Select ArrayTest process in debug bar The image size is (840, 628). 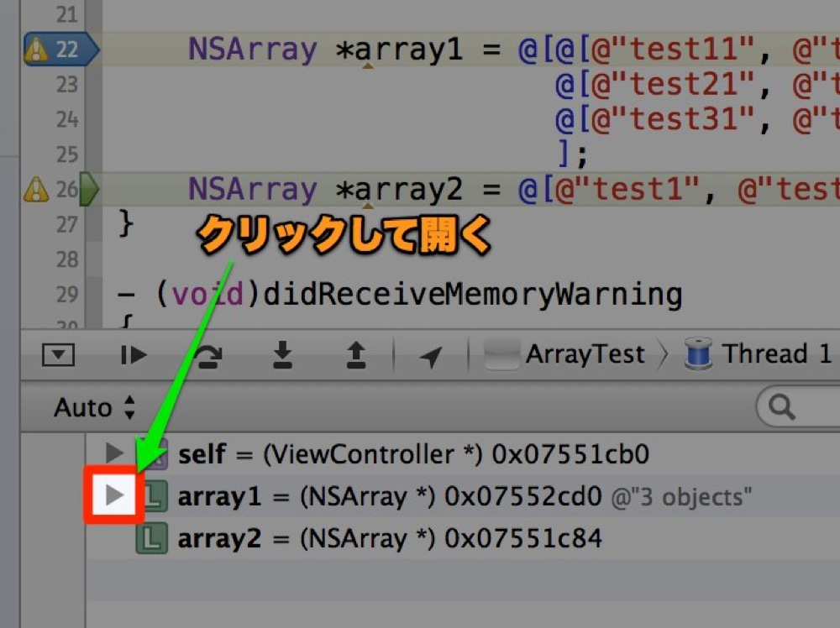[x=564, y=354]
